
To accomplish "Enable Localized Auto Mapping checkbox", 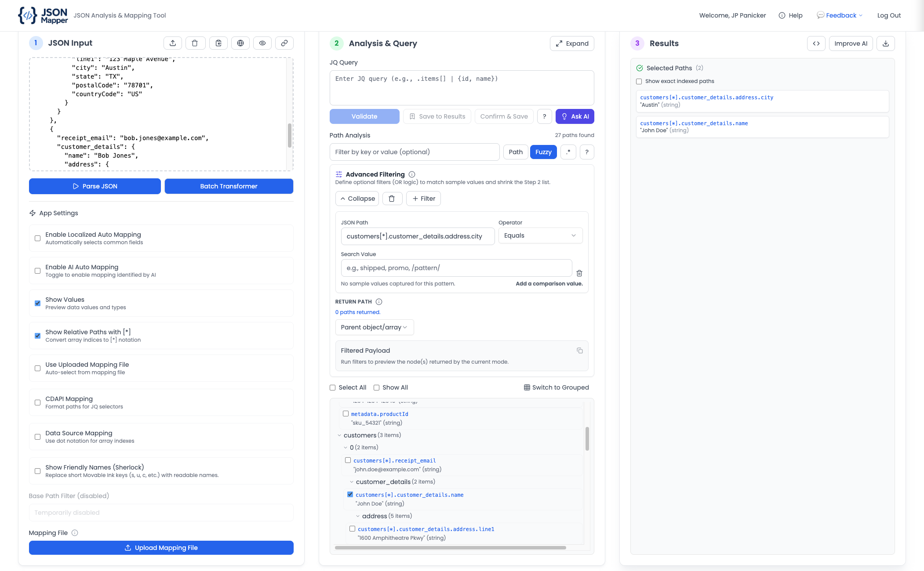I will 38,239.
